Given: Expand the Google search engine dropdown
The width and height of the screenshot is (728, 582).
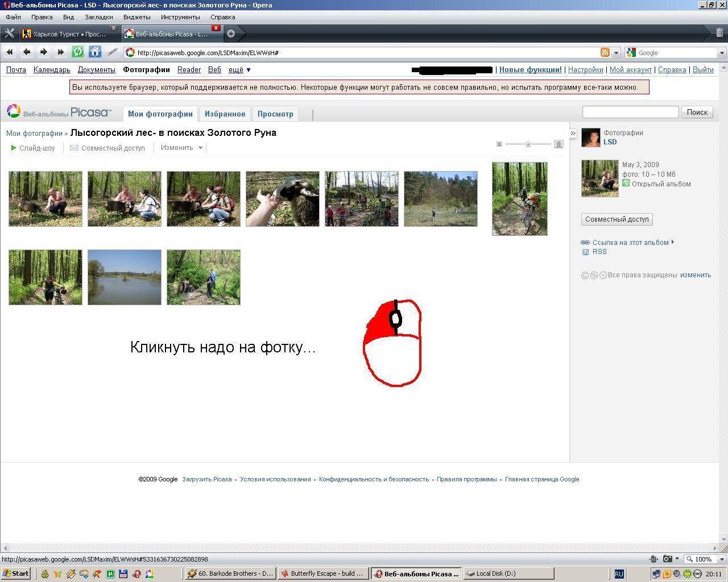Looking at the screenshot, I should click(722, 53).
